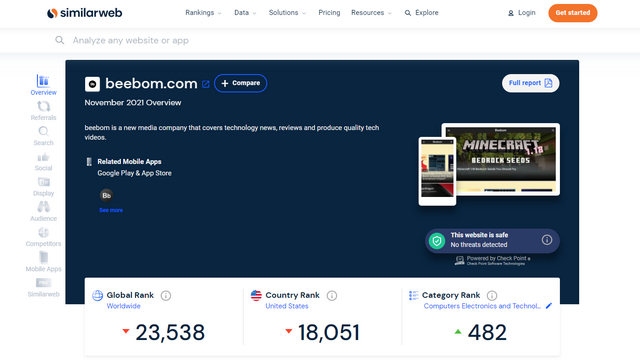Click the Compare button
The height and width of the screenshot is (360, 640).
[x=240, y=83]
